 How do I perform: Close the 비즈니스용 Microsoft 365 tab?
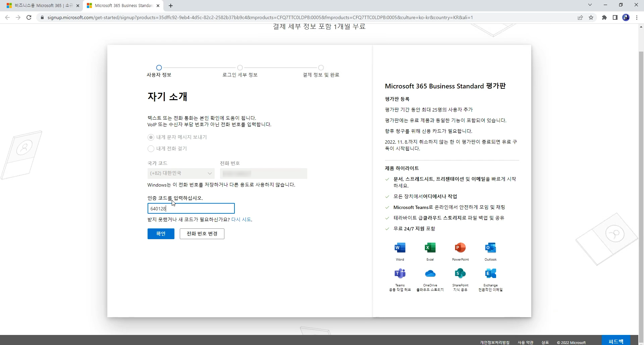click(78, 6)
